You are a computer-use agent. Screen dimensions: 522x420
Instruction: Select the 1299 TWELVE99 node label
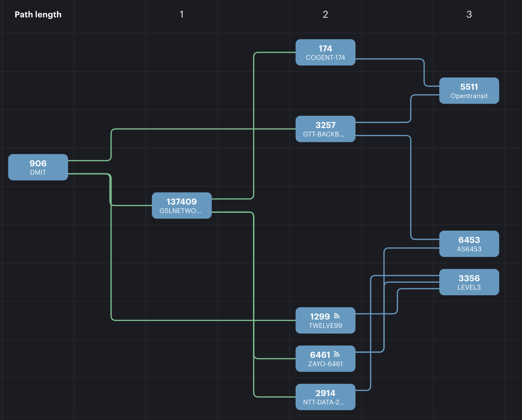pos(325,325)
